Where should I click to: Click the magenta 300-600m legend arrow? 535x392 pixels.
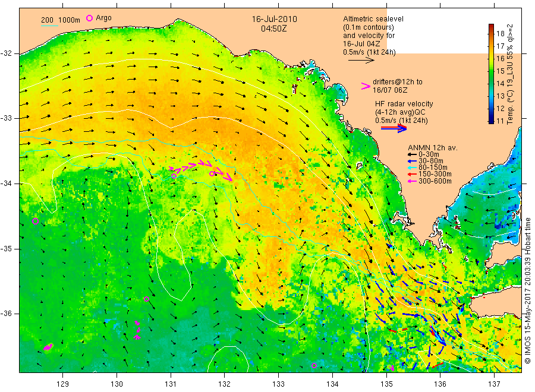(412, 181)
